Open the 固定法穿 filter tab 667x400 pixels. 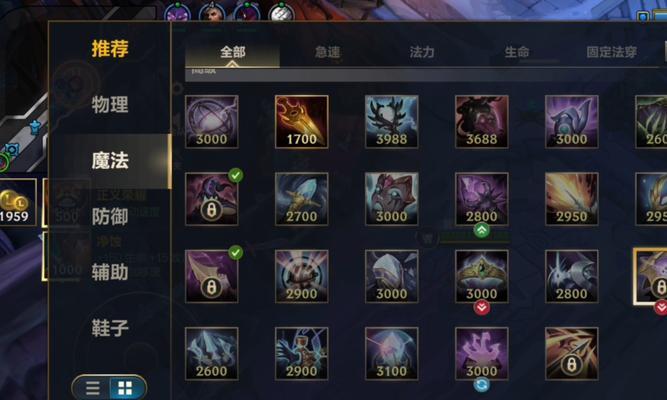coord(612,52)
